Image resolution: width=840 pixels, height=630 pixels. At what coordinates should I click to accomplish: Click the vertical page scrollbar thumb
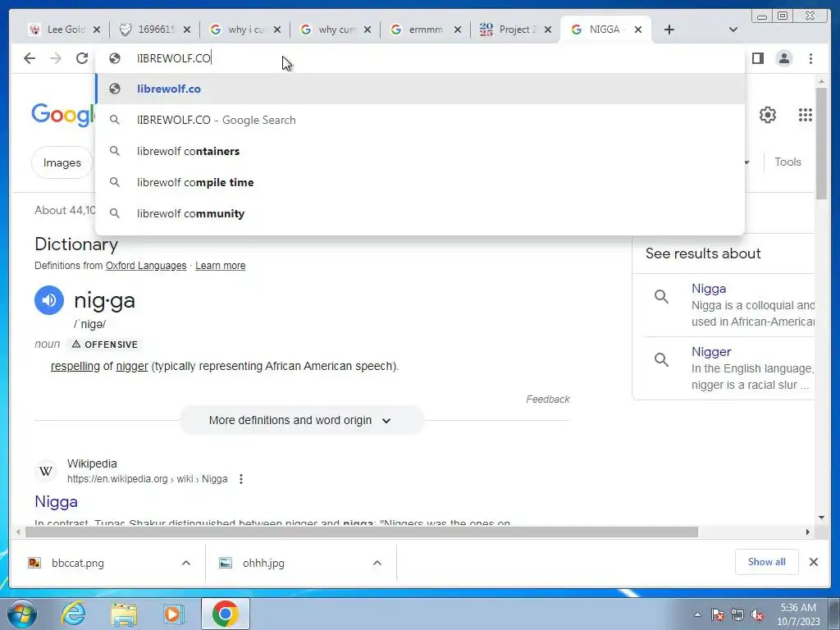821,143
